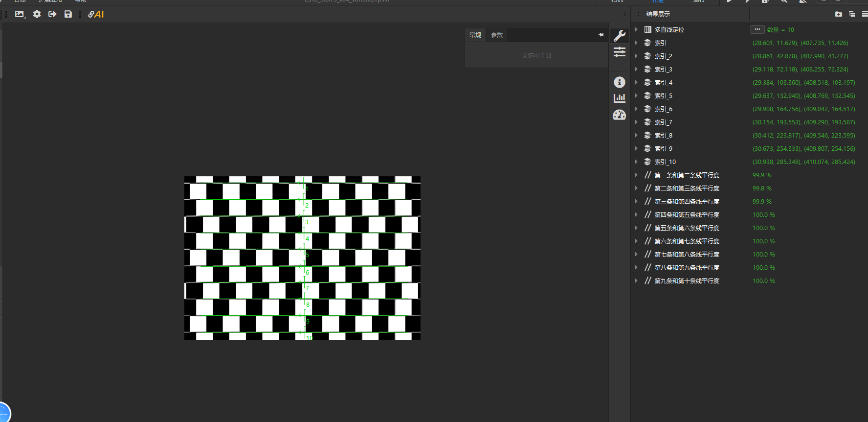Click the info circle icon in sidebar
This screenshot has height=422, width=868.
click(619, 82)
